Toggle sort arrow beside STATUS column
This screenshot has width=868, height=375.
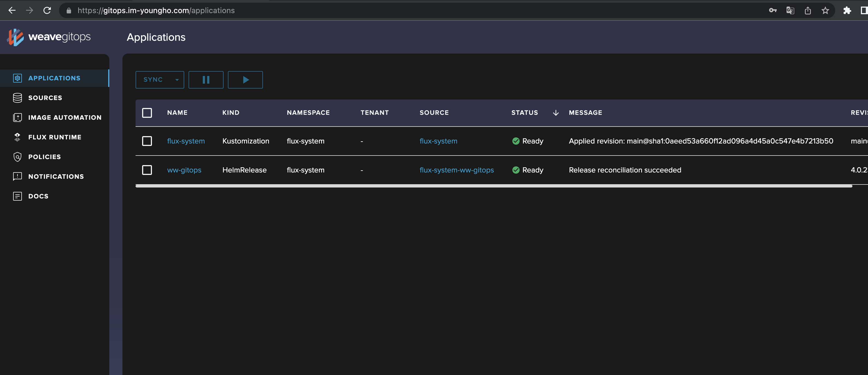(x=556, y=113)
